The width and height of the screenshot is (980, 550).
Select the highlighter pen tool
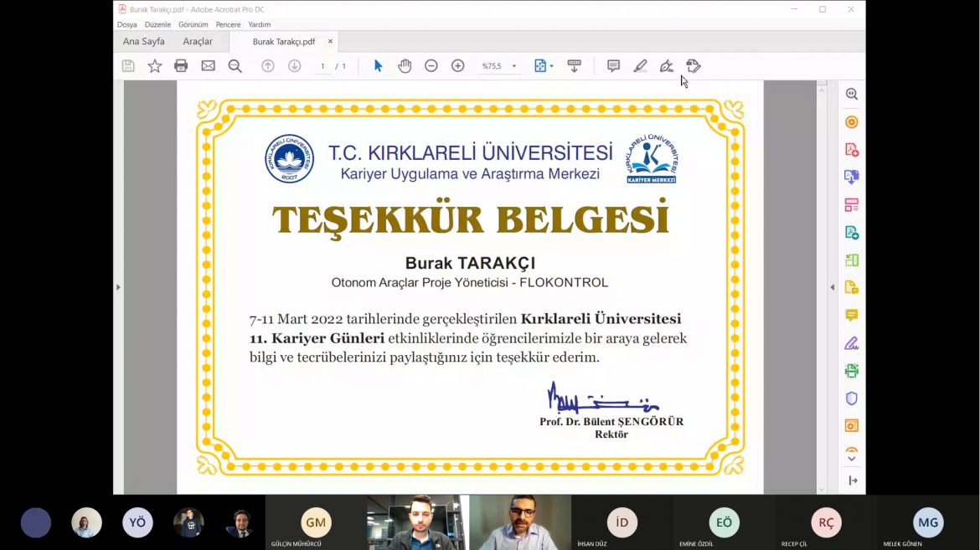(x=640, y=65)
